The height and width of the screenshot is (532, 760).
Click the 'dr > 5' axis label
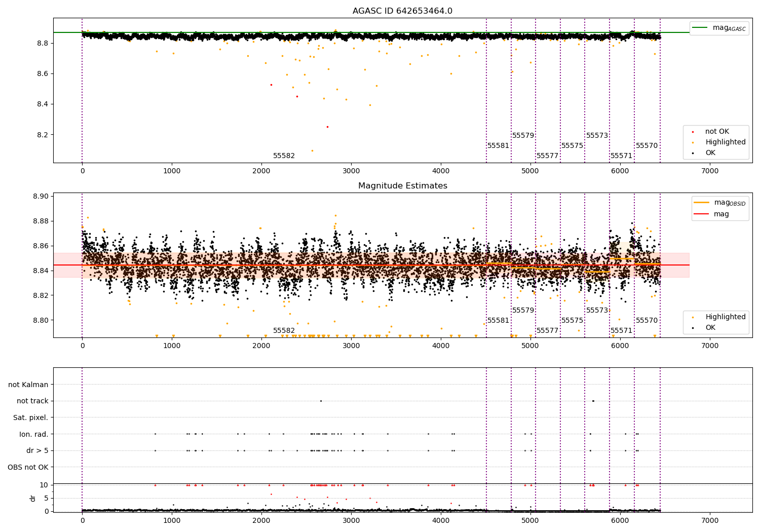pos(37,450)
